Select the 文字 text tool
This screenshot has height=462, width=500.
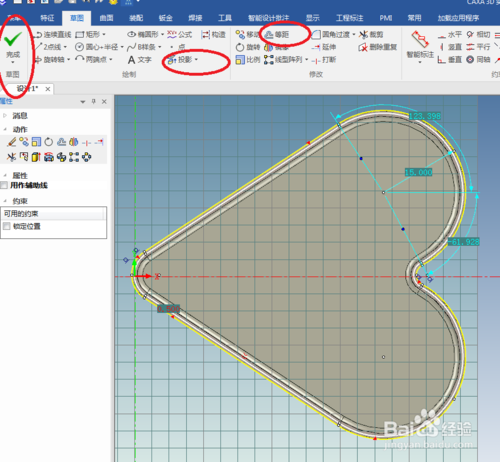point(140,60)
